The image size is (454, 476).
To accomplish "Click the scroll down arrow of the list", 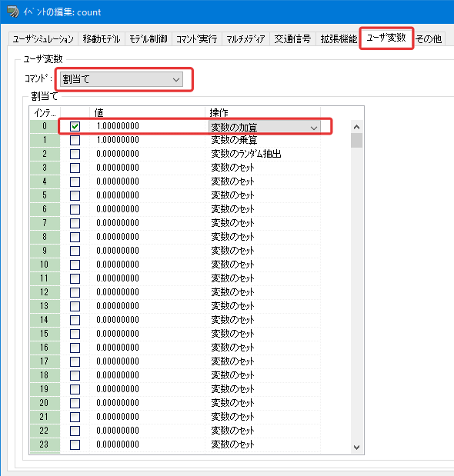I will tap(356, 447).
